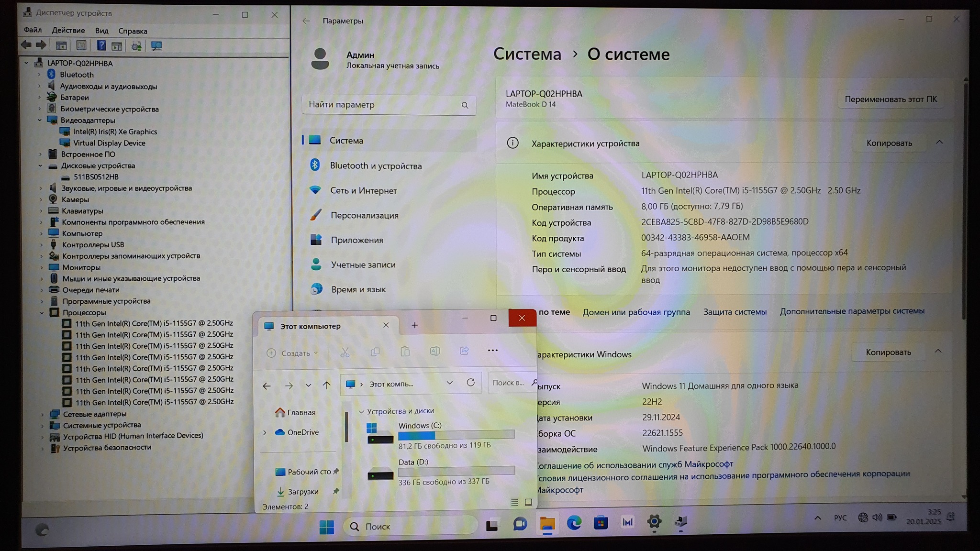980x551 pixels.
Task: Click the Device Manager help toolbar icon
Action: point(101,46)
